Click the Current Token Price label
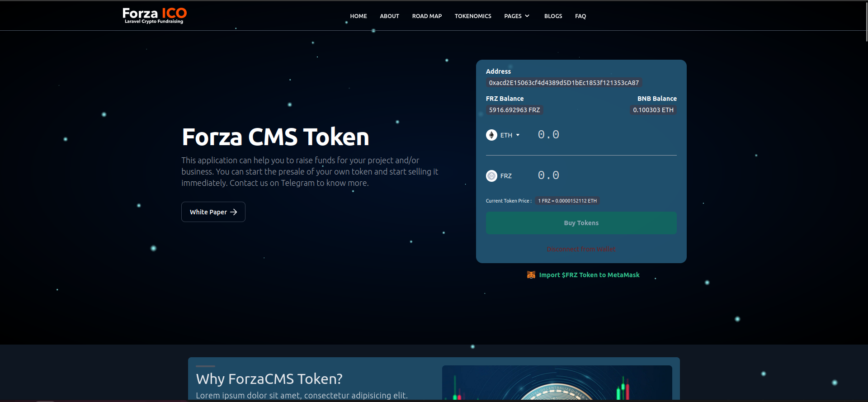Viewport: 868px width, 402px height. 509,201
